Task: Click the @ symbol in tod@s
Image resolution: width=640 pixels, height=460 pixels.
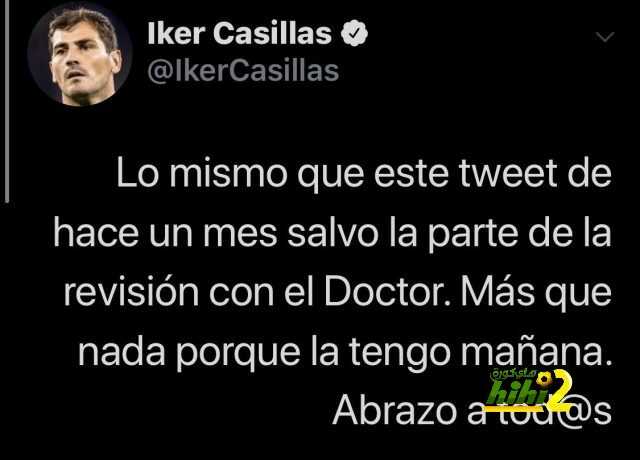Action: pos(574,412)
